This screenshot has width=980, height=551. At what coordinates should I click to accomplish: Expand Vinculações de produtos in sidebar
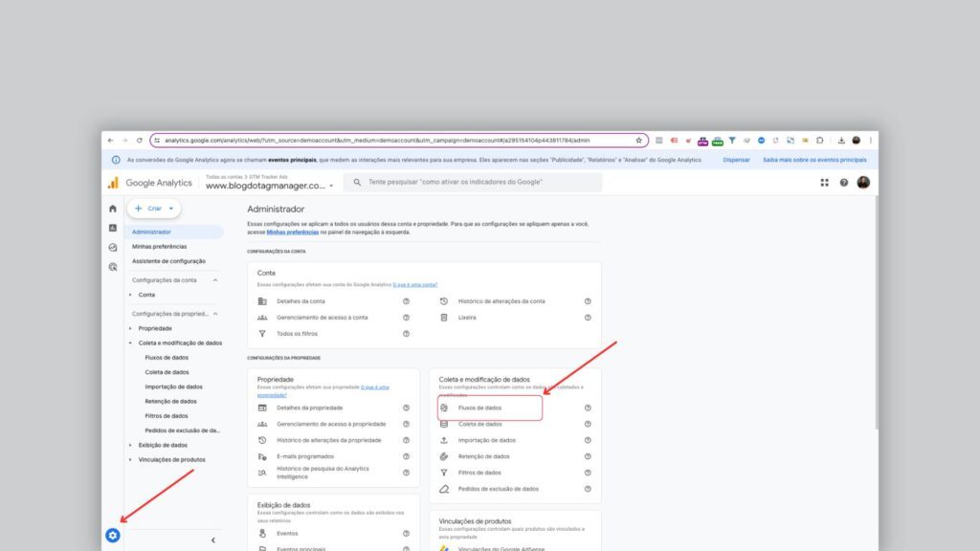(130, 460)
